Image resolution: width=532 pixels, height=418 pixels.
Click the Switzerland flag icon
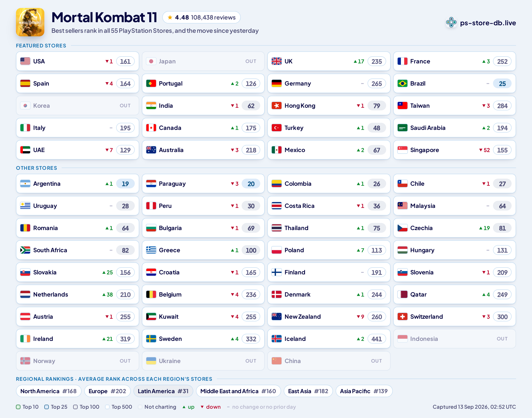coord(402,317)
